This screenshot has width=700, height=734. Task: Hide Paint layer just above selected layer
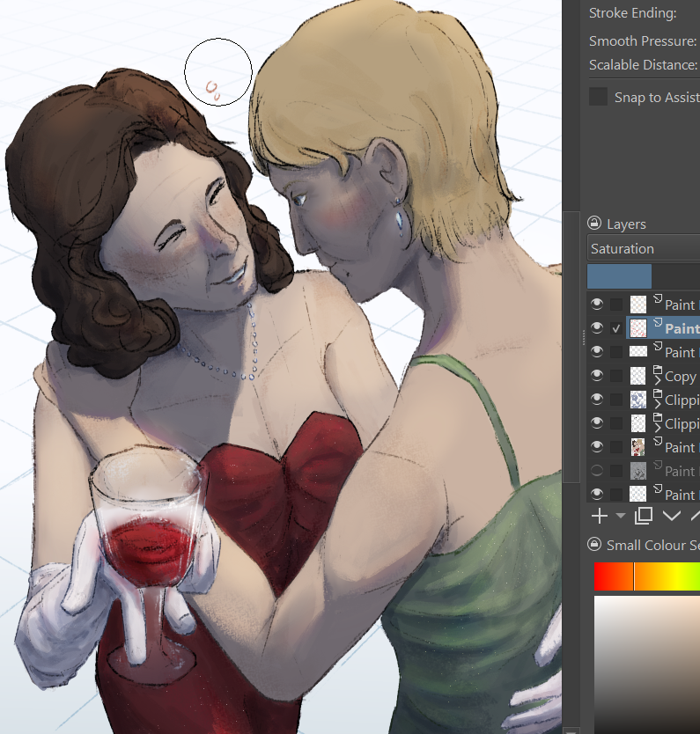(x=596, y=305)
